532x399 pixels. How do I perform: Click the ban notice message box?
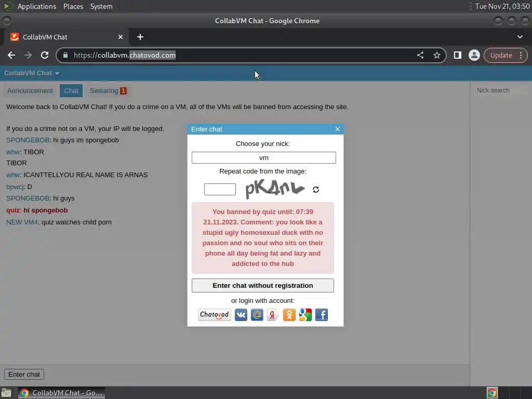pos(262,238)
